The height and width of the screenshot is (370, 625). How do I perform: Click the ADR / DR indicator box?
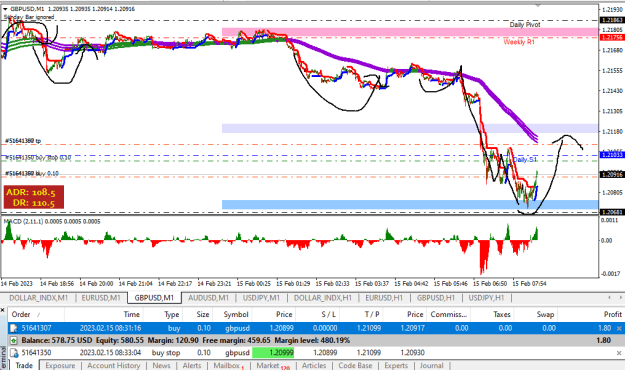pyautogui.click(x=33, y=197)
